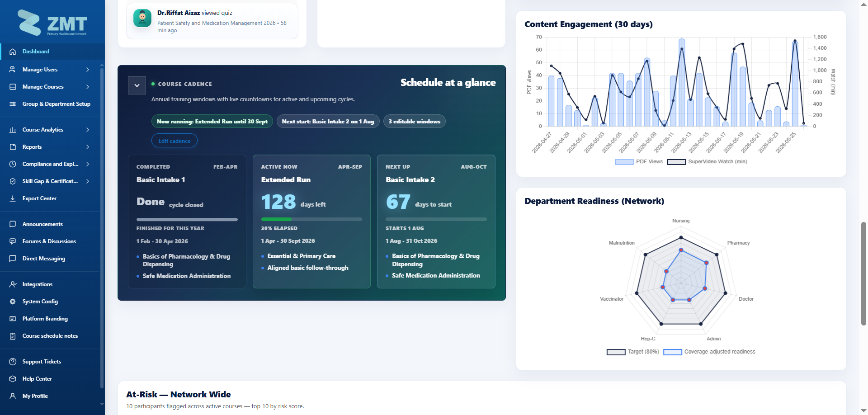Image resolution: width=868 pixels, height=415 pixels.
Task: Collapse the Course Cadence panel chevron
Action: click(x=137, y=85)
